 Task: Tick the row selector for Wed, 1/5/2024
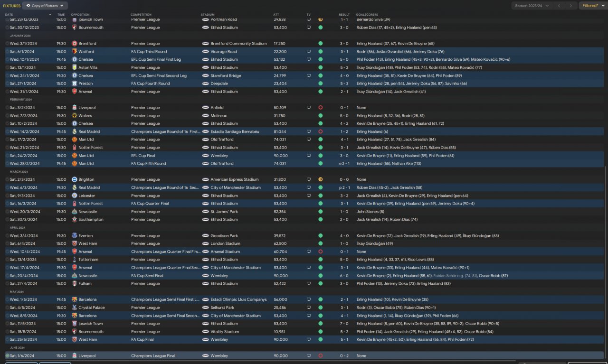(x=7, y=299)
